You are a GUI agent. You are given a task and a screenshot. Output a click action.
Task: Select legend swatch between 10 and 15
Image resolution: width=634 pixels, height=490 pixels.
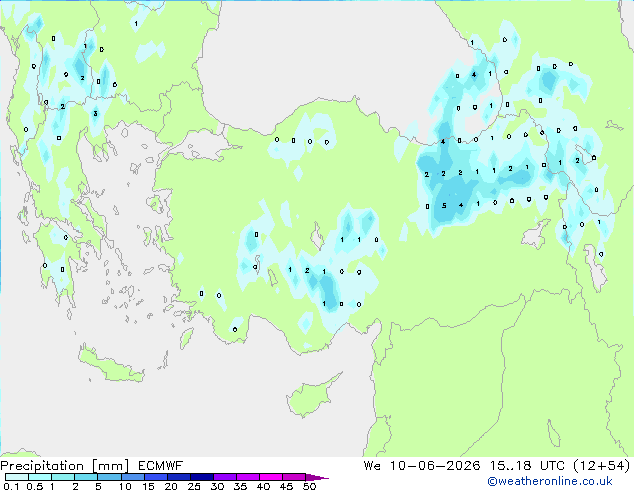[132, 477]
